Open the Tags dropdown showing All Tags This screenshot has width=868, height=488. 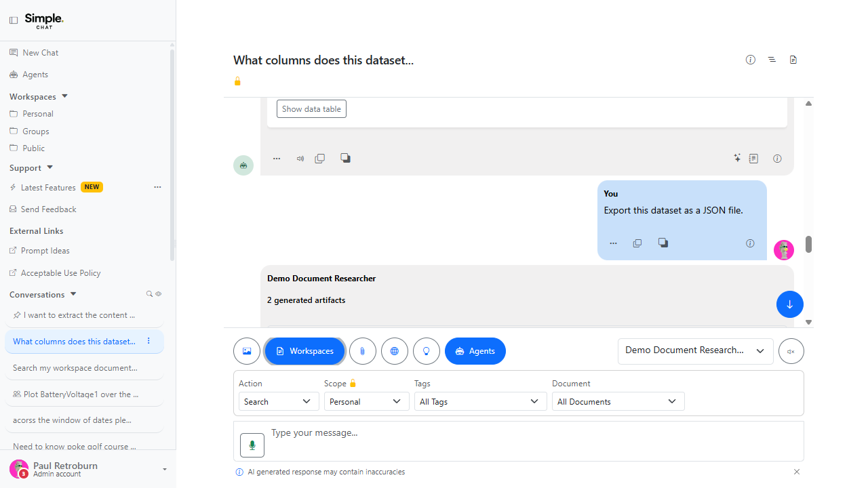(480, 401)
